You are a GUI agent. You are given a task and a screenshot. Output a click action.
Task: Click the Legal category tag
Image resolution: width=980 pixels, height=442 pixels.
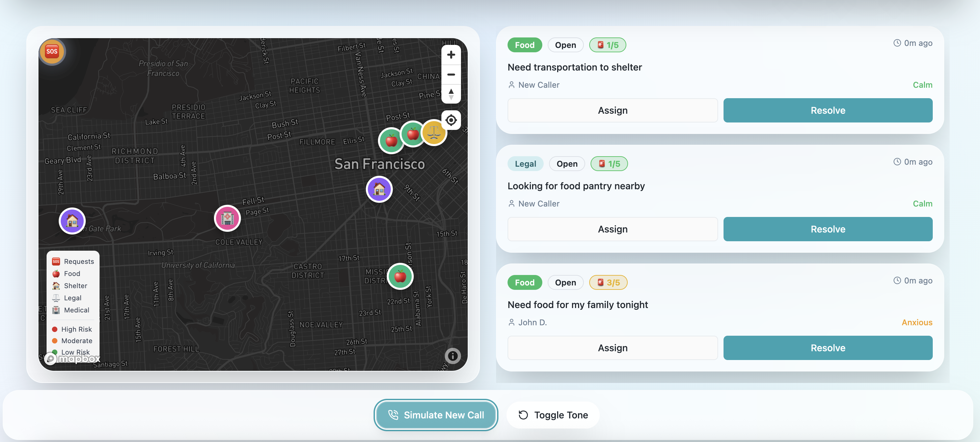pos(525,164)
